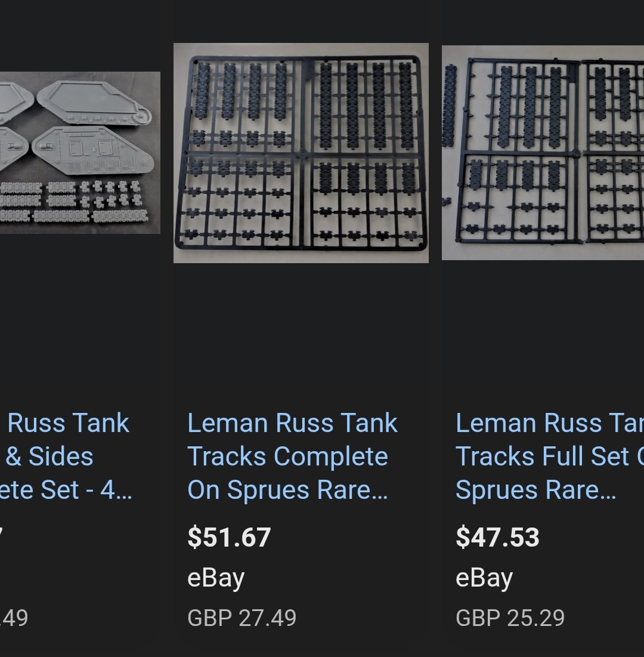
Task: Click eBay seller name under $51.67
Action: [x=216, y=578]
